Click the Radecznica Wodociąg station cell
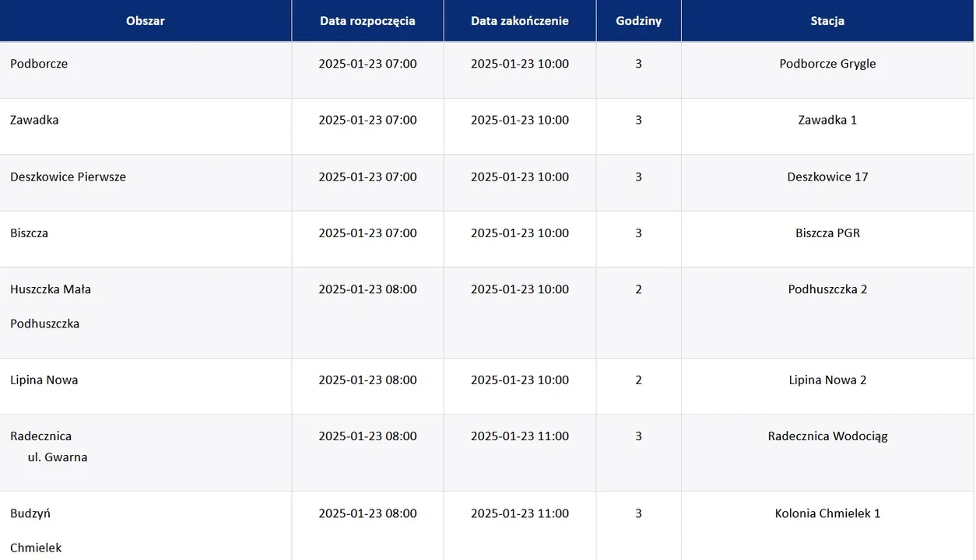The height and width of the screenshot is (560, 976). [x=827, y=436]
